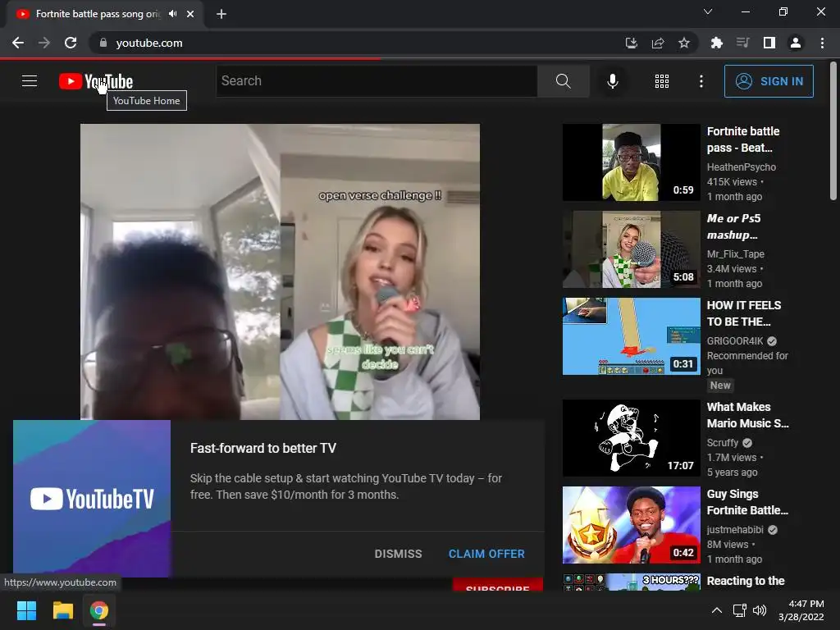Click the SIGN IN button
Screen dimensions: 840x630
pos(769,81)
